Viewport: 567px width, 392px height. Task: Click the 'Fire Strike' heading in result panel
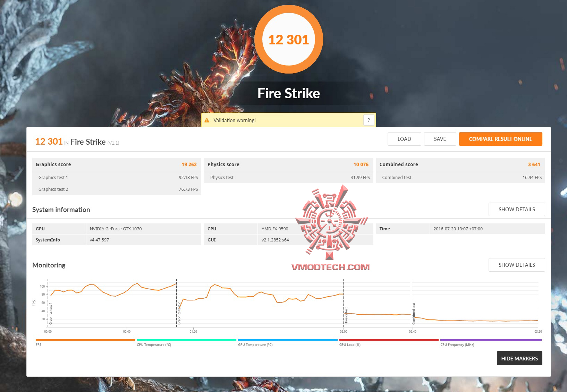(88, 142)
